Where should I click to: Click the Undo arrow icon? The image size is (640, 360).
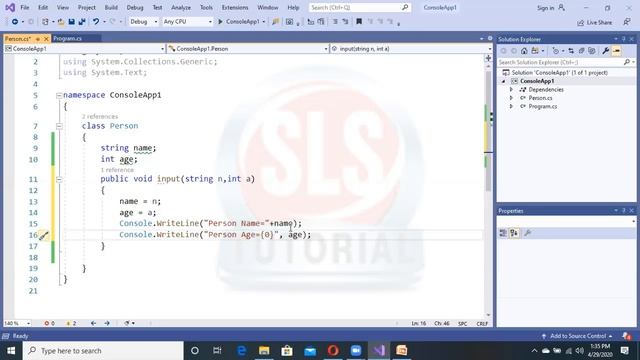(96, 22)
